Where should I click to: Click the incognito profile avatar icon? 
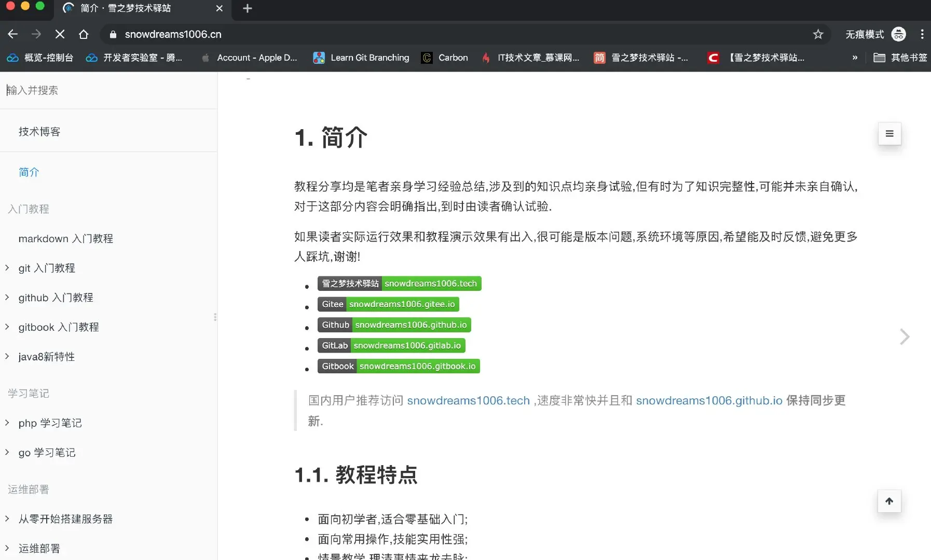[x=899, y=34]
